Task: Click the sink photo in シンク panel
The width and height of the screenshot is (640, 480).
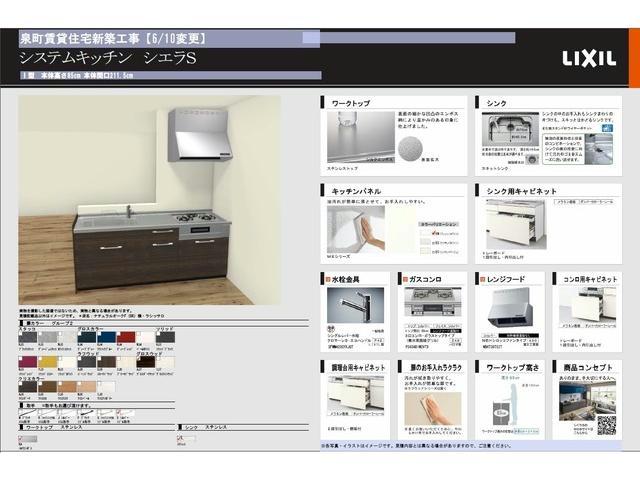Action: click(509, 130)
